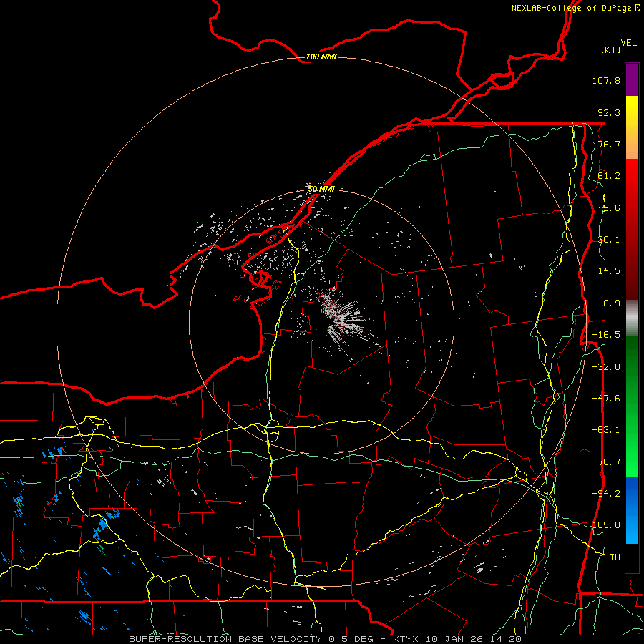Click the 61.2 value on the velocity scale
The height and width of the screenshot is (644, 644).
[609, 176]
